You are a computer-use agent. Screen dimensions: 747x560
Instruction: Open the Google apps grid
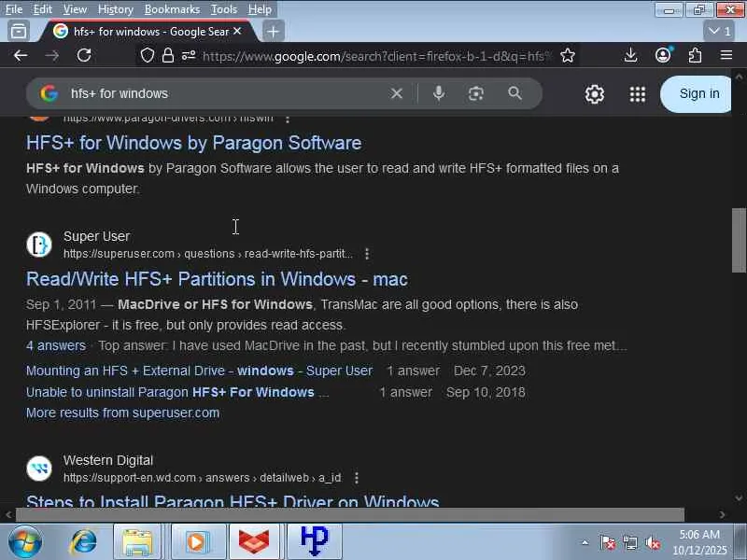(638, 94)
